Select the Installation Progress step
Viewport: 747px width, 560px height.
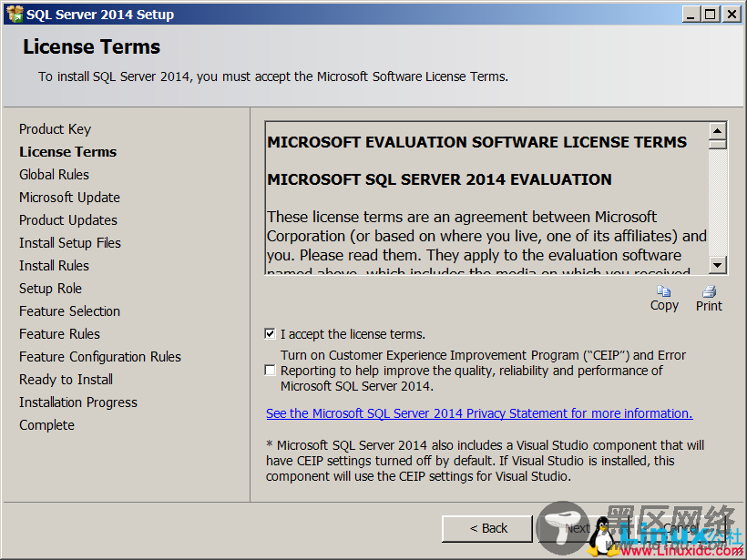[x=78, y=402]
